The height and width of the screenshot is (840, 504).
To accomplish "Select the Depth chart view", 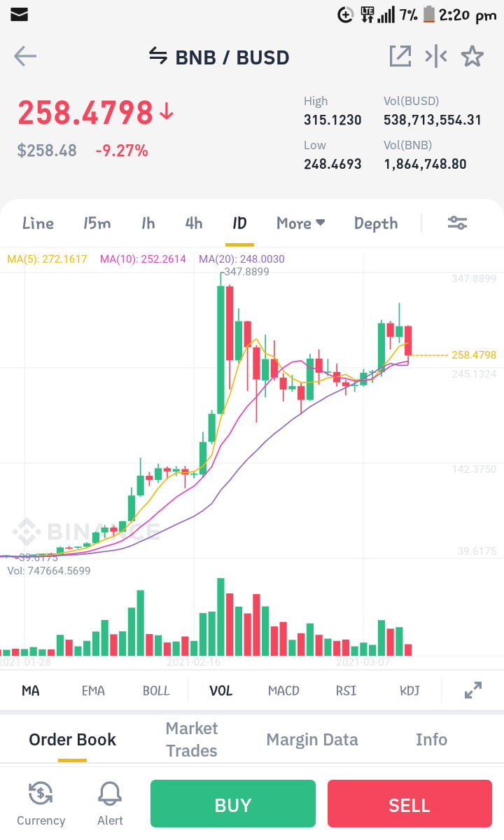I will point(376,223).
